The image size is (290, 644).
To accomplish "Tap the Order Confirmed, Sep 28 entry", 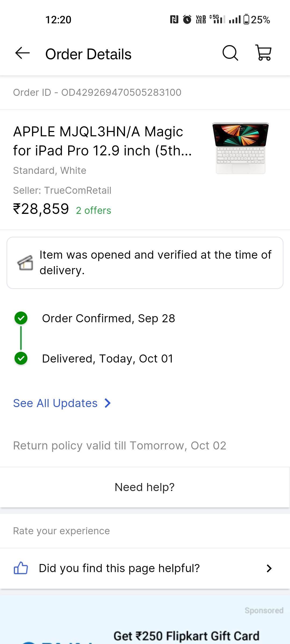I will click(x=108, y=319).
